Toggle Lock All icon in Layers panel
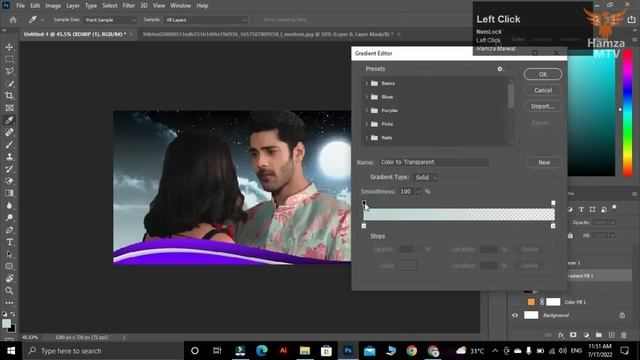 click(570, 236)
